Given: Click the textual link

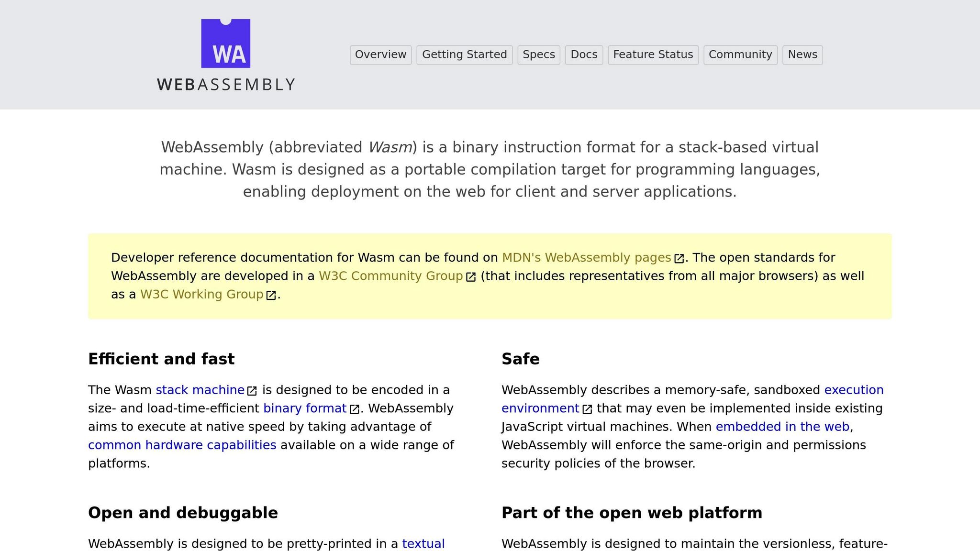Looking at the screenshot, I should pos(423,544).
